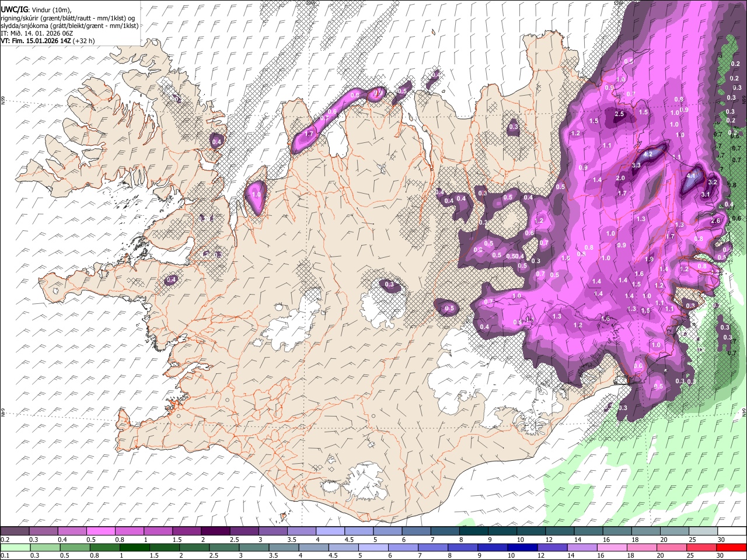Click the 'slydda/snjókoma' legend description line
The image size is (747, 560).
(69, 26)
